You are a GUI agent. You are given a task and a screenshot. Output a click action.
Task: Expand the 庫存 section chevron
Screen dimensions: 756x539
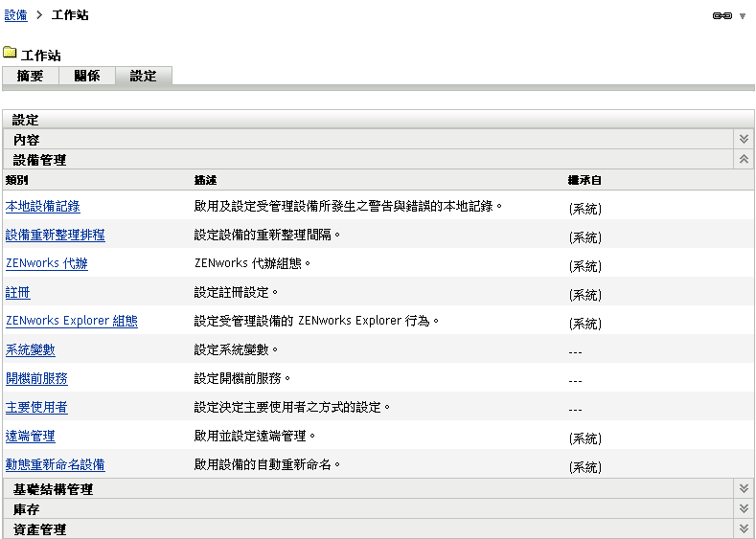744,508
